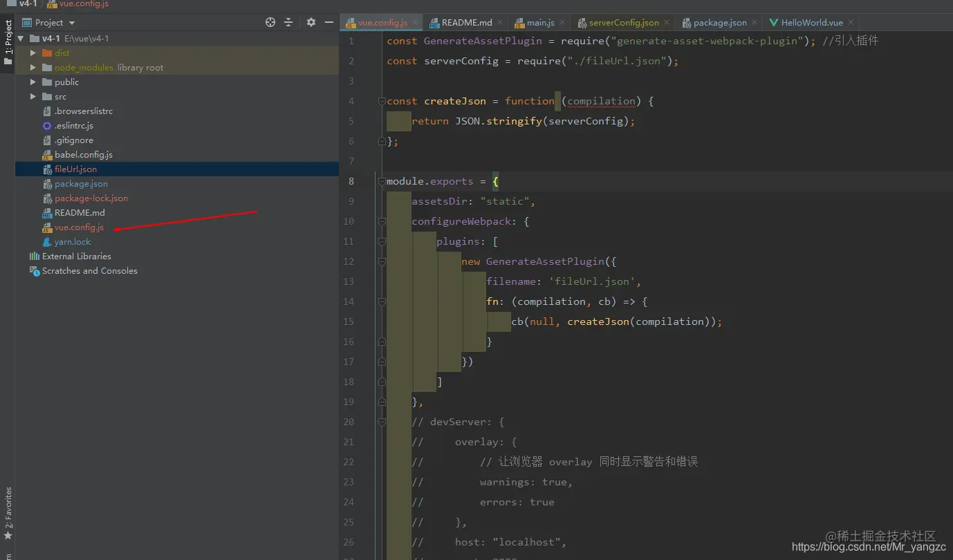Screen dimensions: 953x560
Task: Select the public folder icon
Action: click(47, 82)
